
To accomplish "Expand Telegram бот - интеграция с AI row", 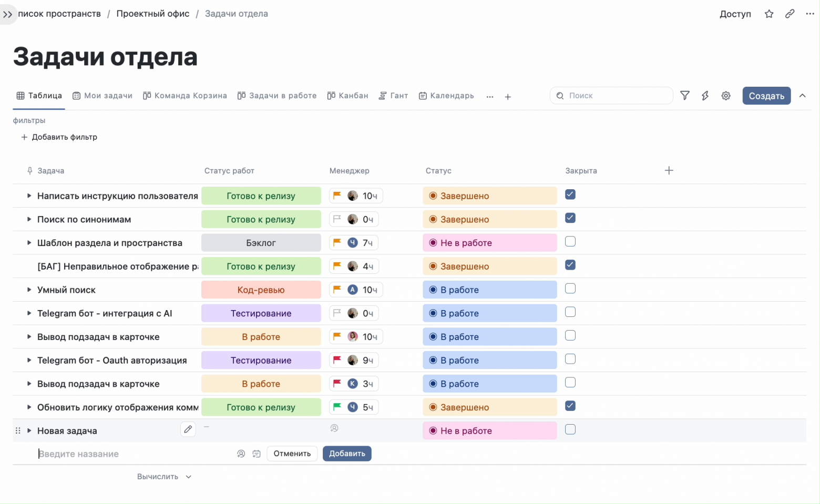I will coord(29,313).
